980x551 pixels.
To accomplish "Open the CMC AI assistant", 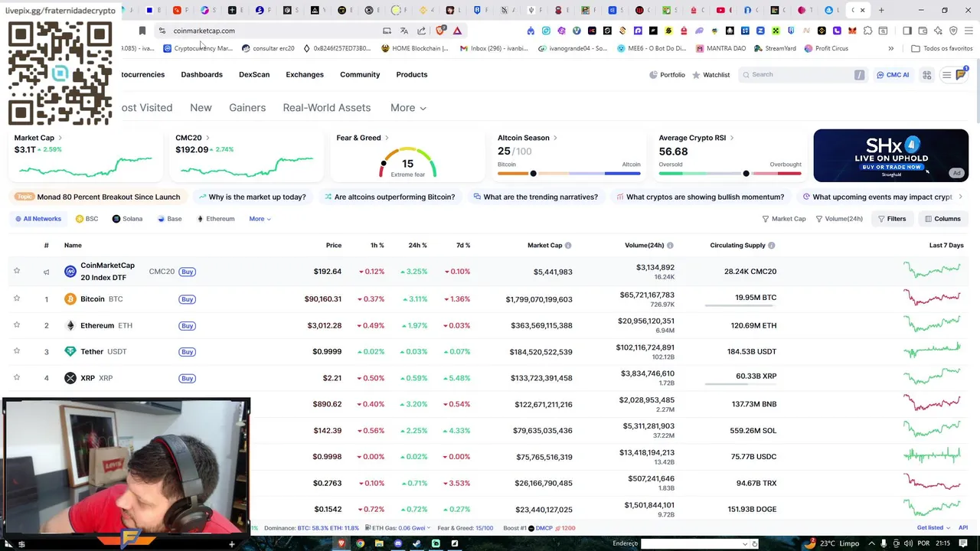I will coord(893,75).
